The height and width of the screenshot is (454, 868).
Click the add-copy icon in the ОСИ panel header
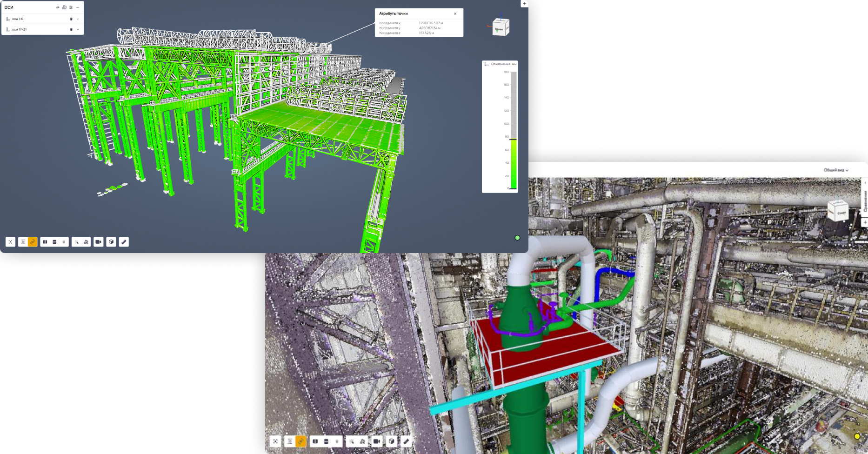click(x=64, y=7)
